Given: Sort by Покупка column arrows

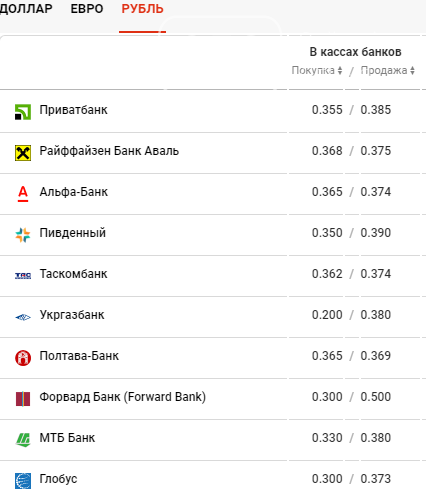Looking at the screenshot, I should 340,70.
